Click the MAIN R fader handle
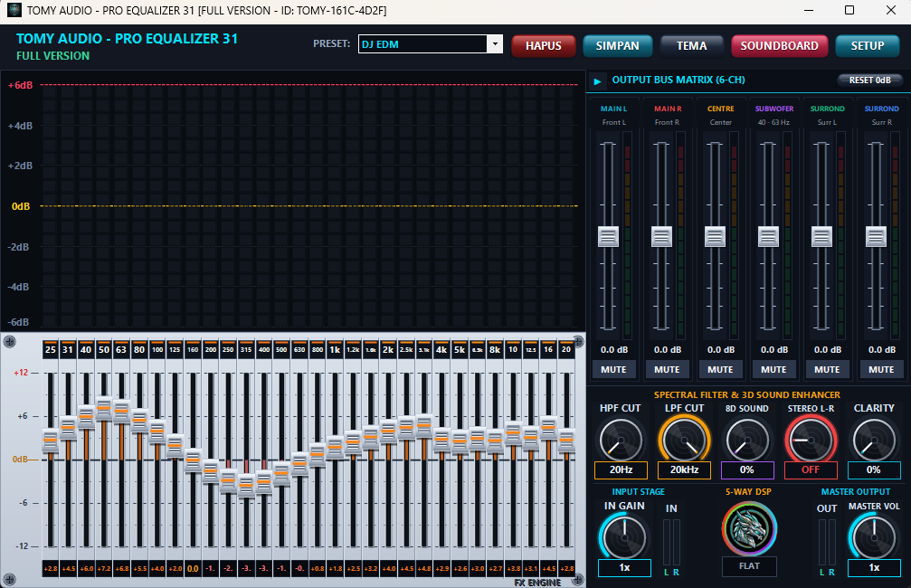 pyautogui.click(x=661, y=236)
